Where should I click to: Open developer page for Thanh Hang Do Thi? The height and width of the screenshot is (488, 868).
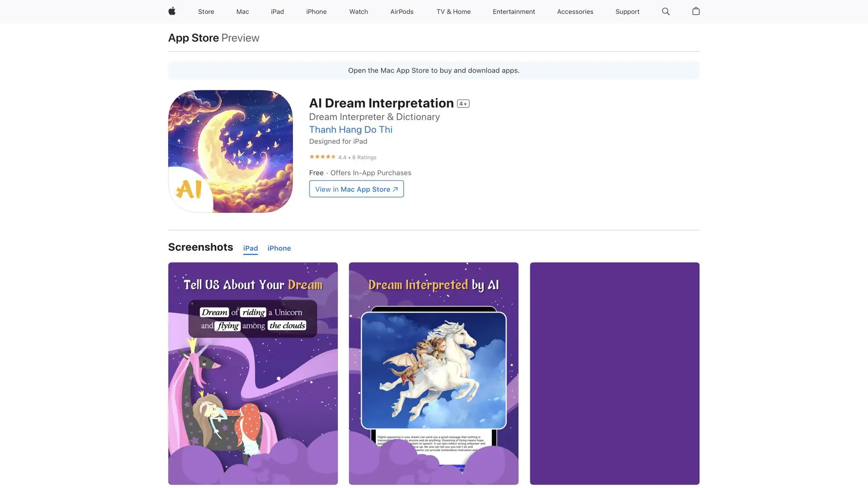(350, 130)
